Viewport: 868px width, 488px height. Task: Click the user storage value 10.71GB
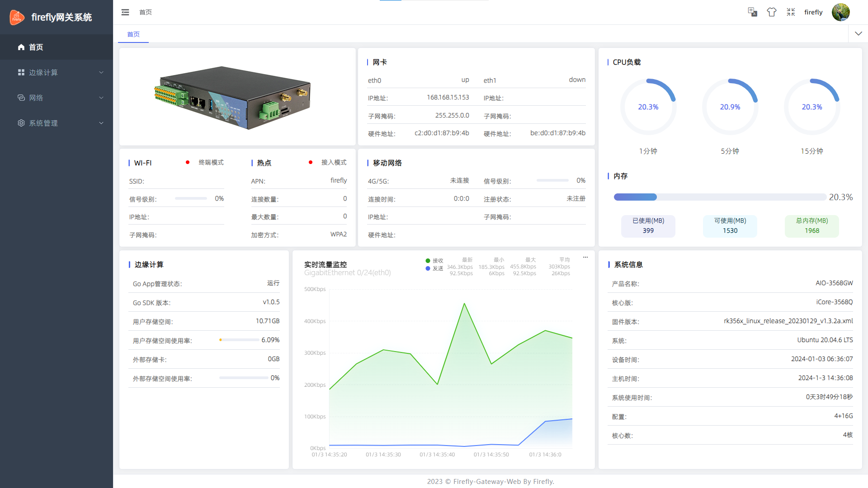point(268,321)
